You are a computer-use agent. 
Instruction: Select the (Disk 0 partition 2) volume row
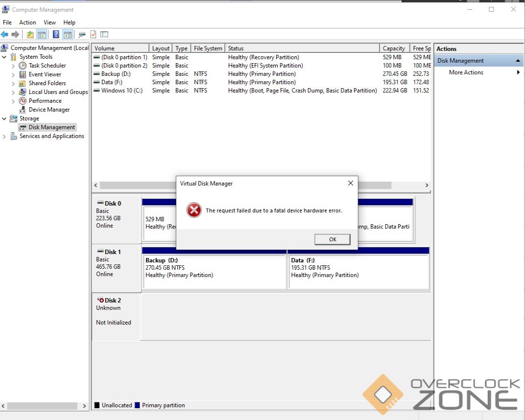click(x=262, y=66)
